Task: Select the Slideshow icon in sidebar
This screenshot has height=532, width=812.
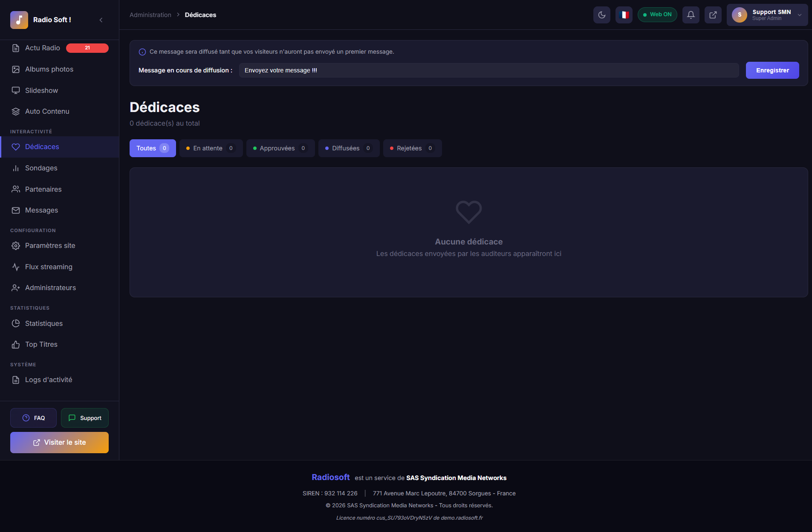Action: pos(16,90)
